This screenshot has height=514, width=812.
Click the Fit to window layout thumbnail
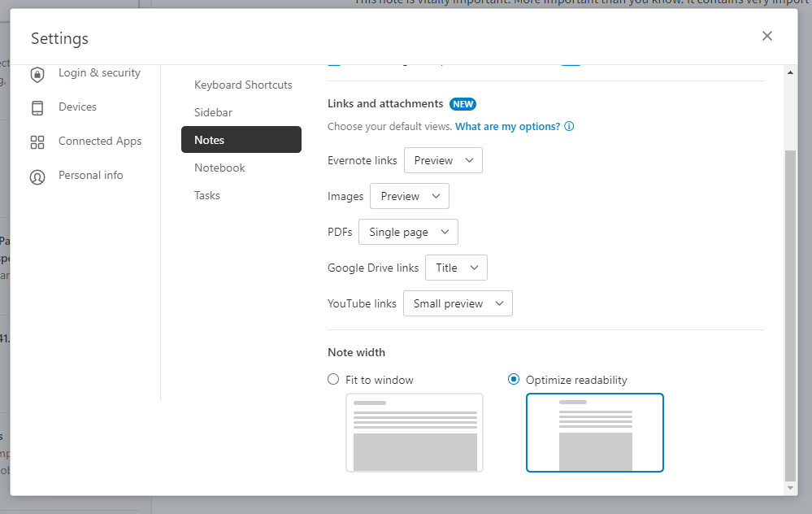coord(415,433)
